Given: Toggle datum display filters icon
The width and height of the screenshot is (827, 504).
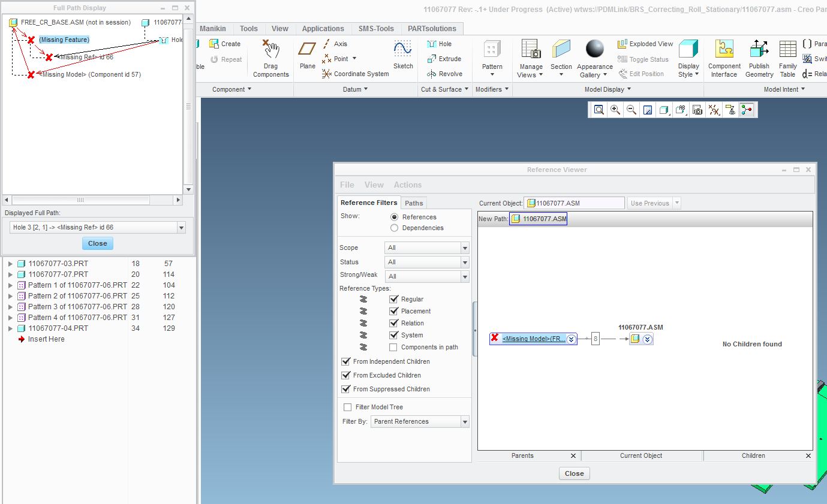Looking at the screenshot, I should tap(713, 110).
